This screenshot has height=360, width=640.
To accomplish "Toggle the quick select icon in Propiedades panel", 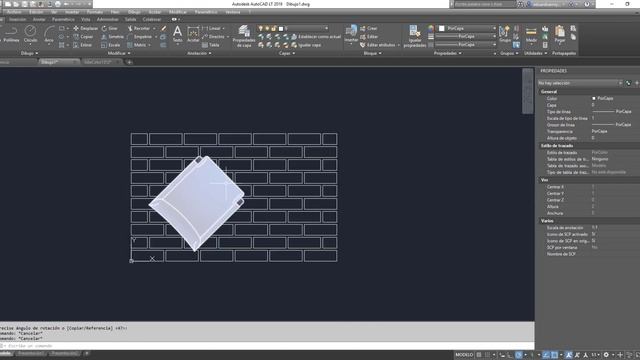I will tap(628, 83).
